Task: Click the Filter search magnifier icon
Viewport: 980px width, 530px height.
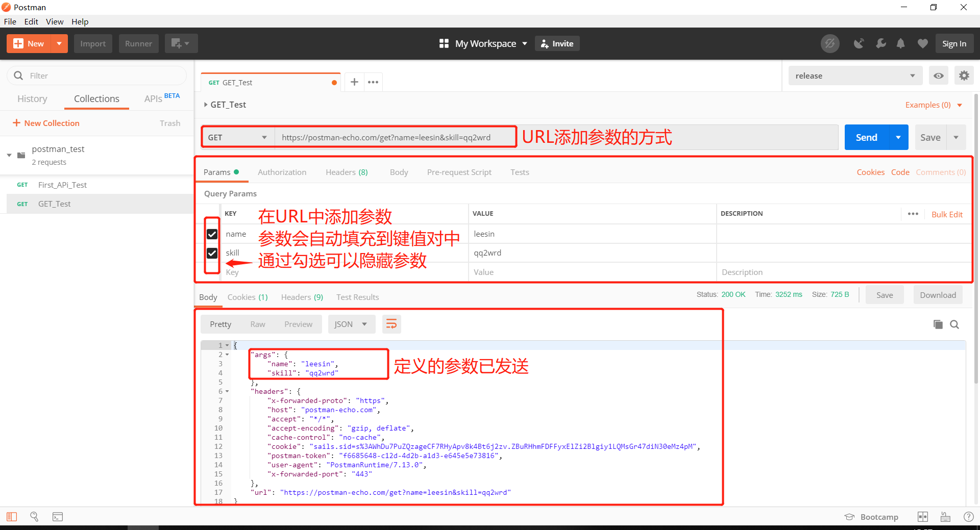Action: tap(18, 75)
